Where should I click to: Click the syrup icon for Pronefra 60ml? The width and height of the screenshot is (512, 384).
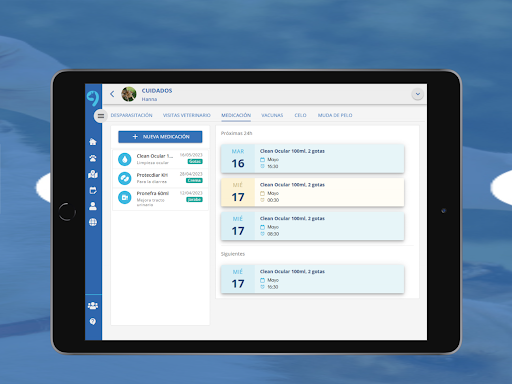coord(125,197)
